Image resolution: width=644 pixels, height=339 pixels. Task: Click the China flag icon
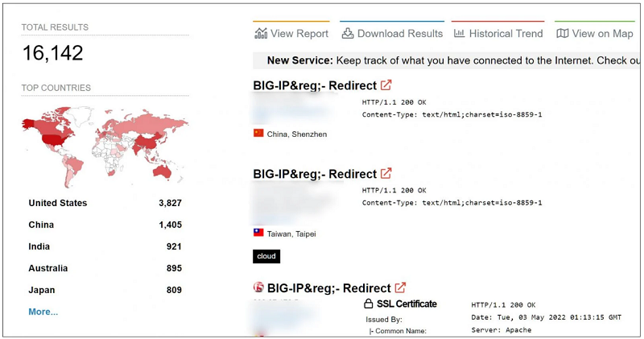coord(258,133)
